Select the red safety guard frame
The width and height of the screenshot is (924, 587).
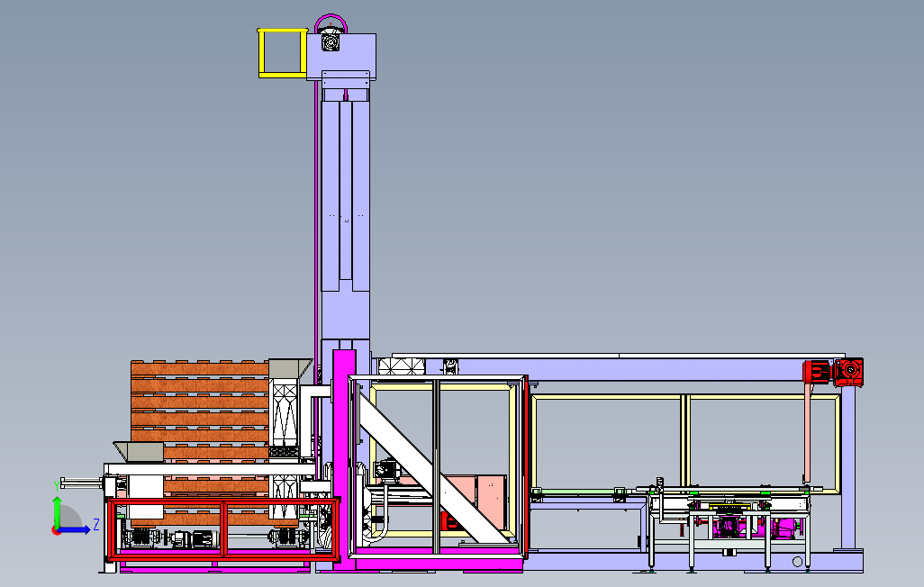(x=224, y=529)
